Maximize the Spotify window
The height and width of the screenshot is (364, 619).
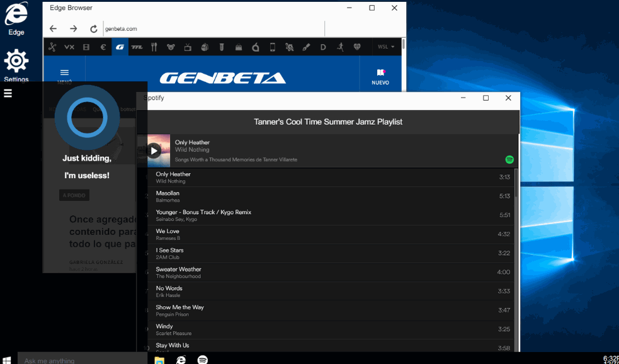(x=486, y=98)
